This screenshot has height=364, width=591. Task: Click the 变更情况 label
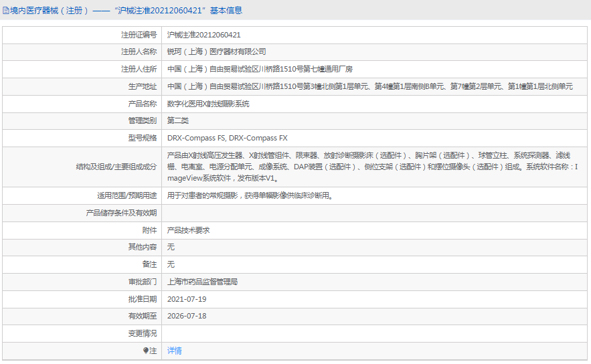(143, 333)
